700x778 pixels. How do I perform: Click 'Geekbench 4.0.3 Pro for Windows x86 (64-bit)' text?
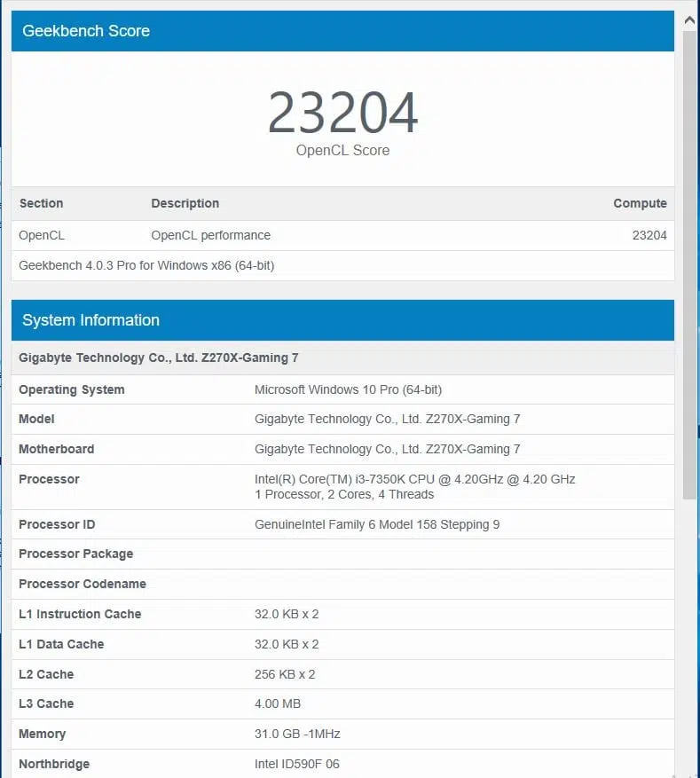tap(146, 265)
